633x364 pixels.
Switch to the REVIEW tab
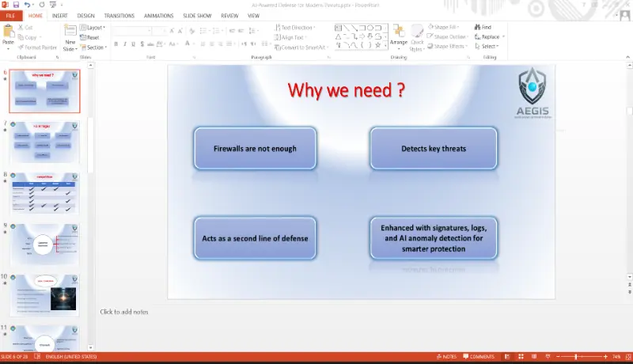(229, 16)
